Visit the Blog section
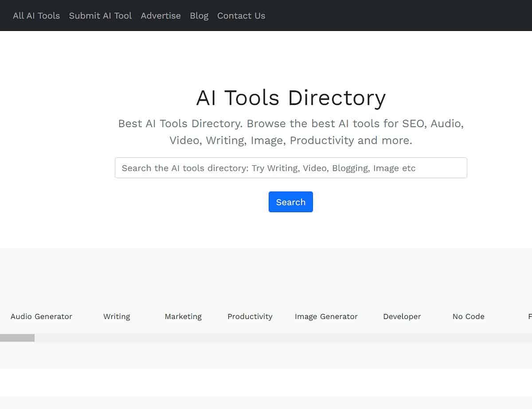Image resolution: width=532 pixels, height=409 pixels. [x=199, y=16]
